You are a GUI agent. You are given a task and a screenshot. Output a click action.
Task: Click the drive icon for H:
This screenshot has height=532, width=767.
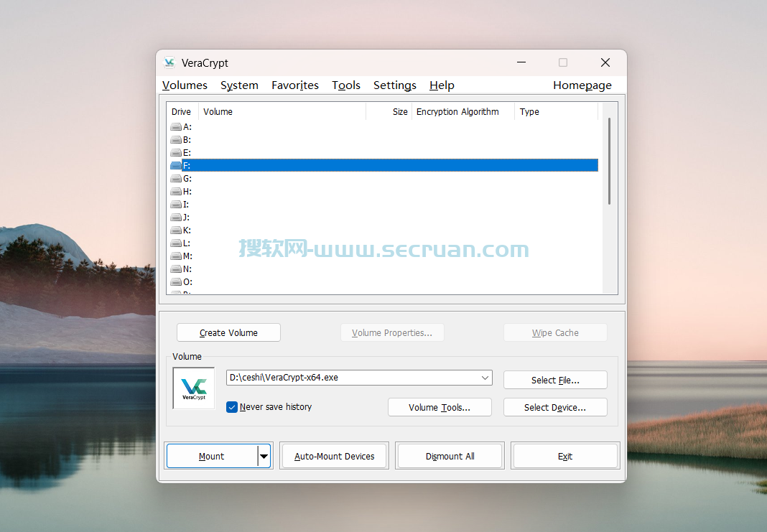point(176,191)
